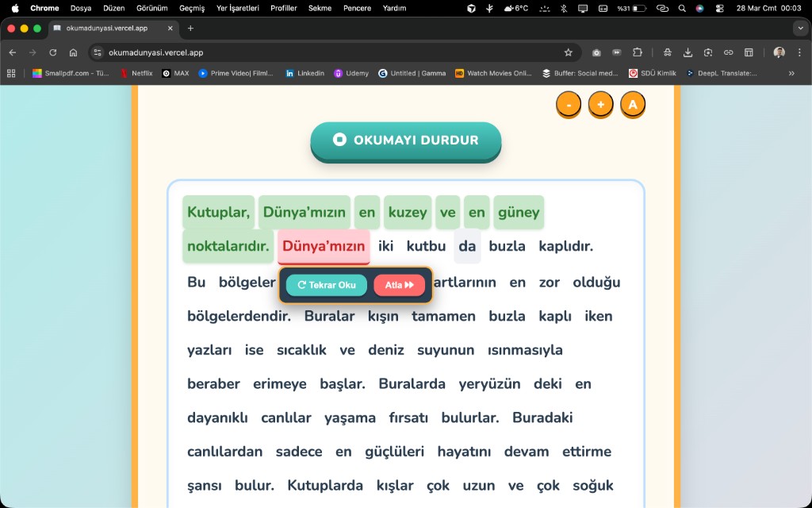Open the Linkedin bookmark
This screenshot has height=508, width=812.
tap(304, 73)
